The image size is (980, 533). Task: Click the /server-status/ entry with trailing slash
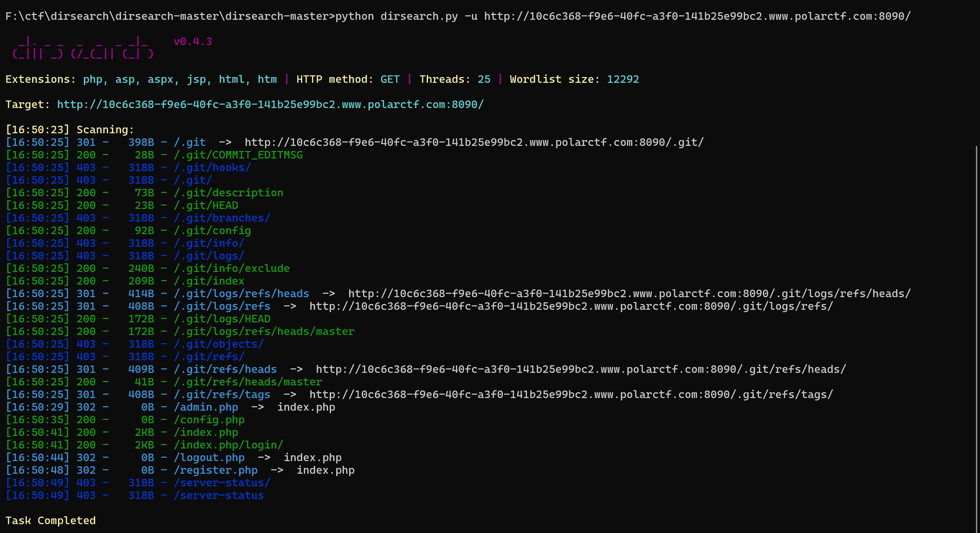(x=222, y=482)
